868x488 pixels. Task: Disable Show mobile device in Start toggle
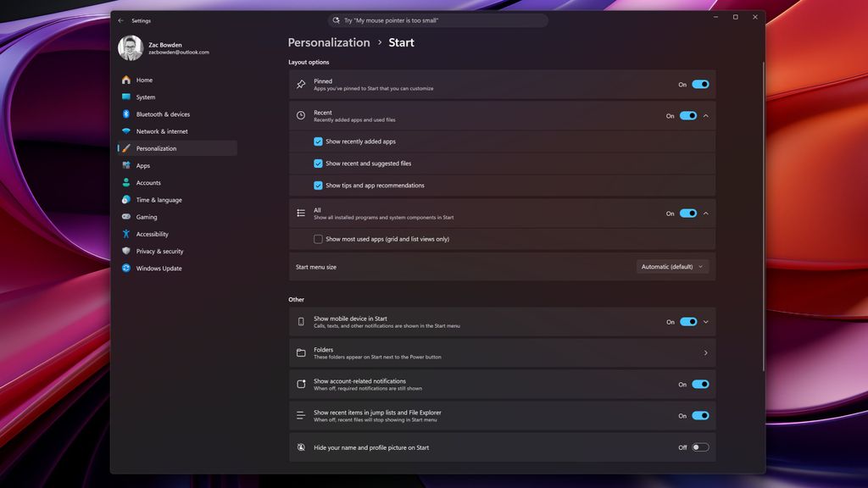[688, 322]
